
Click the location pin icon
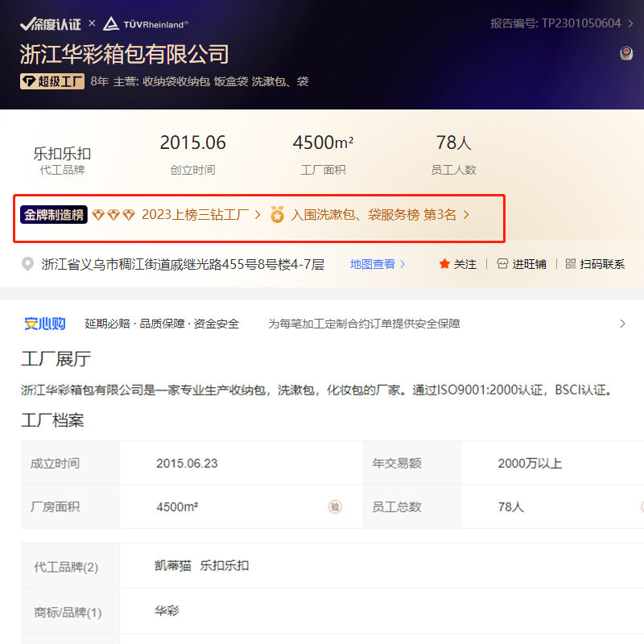27,264
